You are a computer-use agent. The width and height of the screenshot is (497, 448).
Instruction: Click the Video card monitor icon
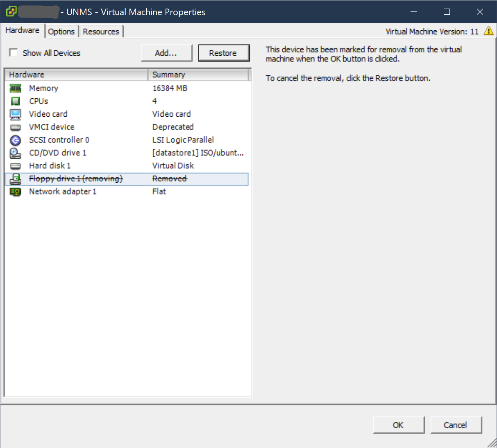15,114
